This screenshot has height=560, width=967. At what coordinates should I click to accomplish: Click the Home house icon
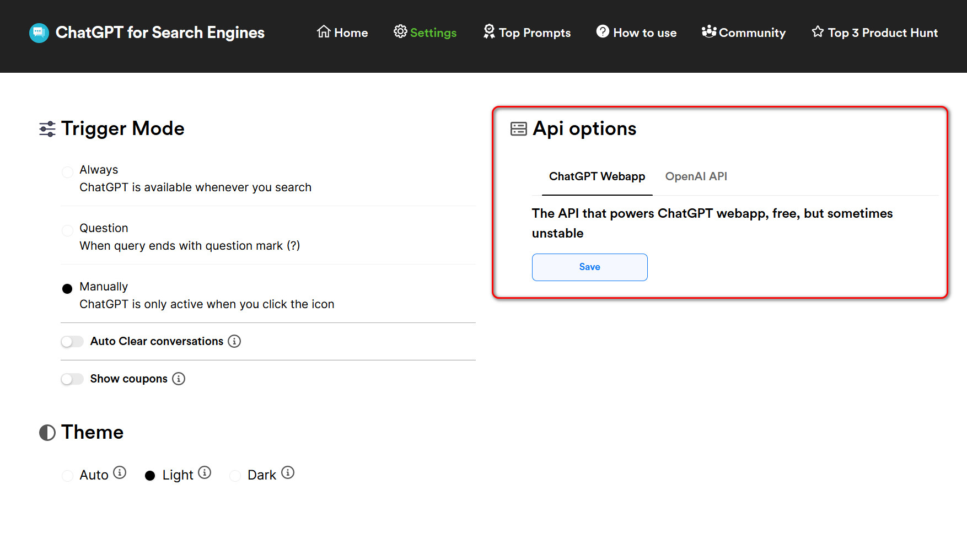324,31
